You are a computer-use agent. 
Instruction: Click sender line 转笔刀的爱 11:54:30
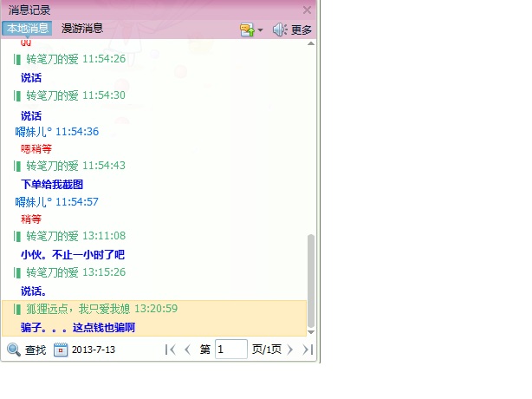[69, 95]
